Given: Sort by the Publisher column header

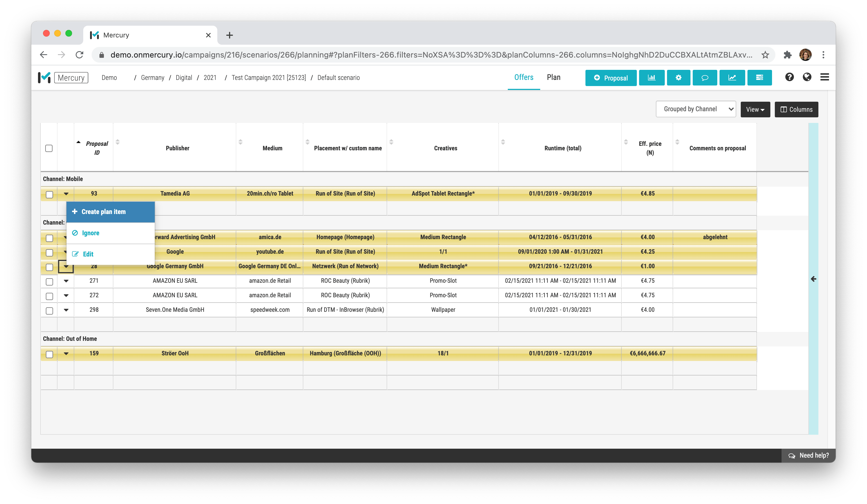Looking at the screenshot, I should 177,148.
